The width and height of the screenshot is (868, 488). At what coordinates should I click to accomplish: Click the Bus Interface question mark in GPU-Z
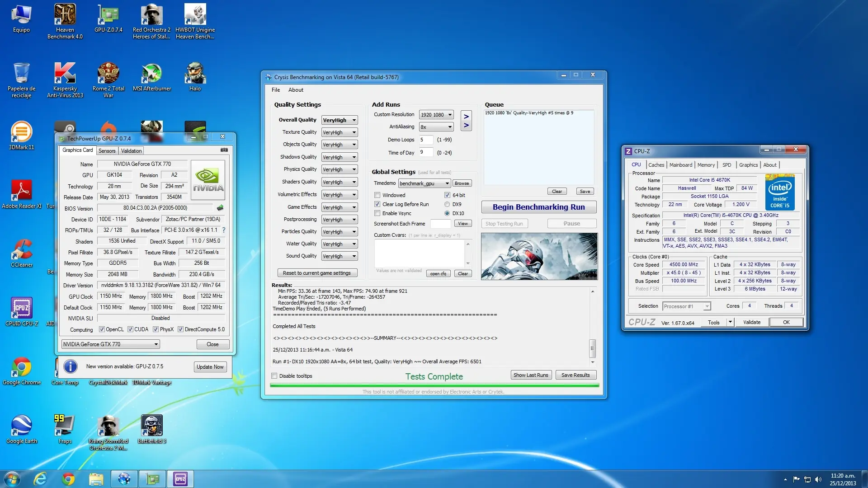click(223, 230)
